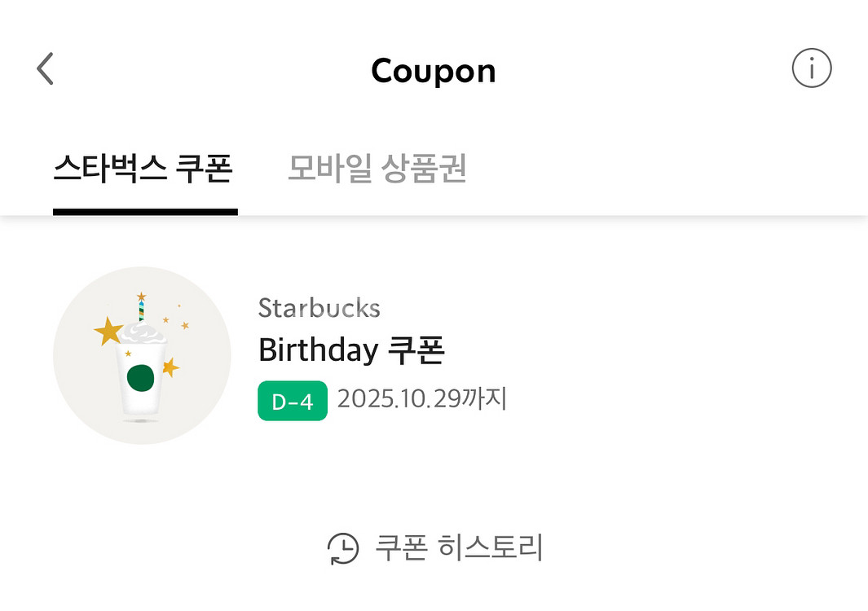Tap the 쿠폰 word in the Birthday title
The width and height of the screenshot is (868, 611).
pos(415,350)
